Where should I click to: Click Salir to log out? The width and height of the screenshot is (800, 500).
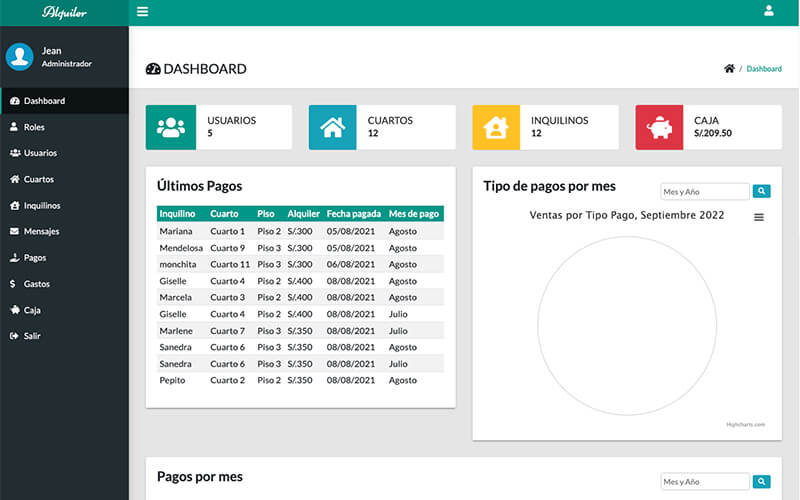[32, 336]
